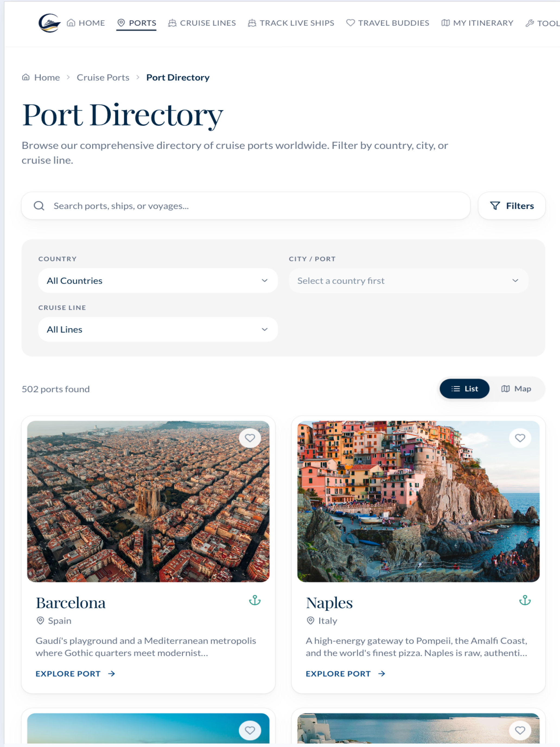560x747 pixels.
Task: Open Track Live Ships page
Action: [291, 23]
